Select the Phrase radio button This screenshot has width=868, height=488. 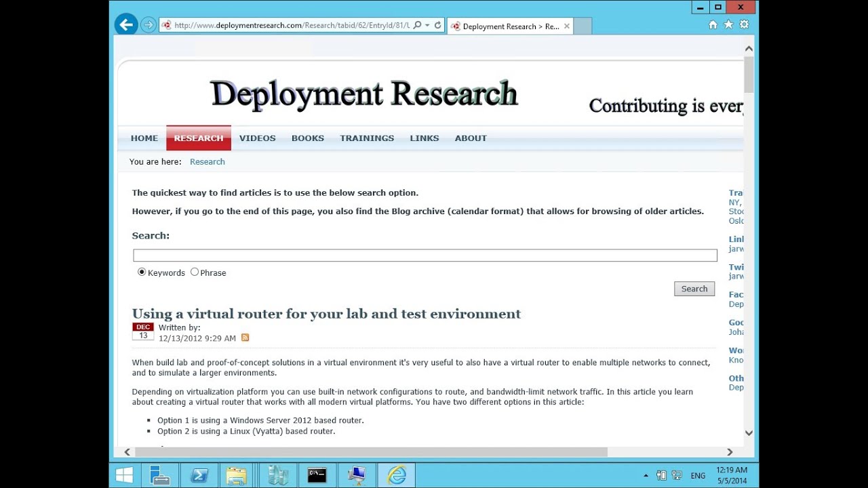195,272
